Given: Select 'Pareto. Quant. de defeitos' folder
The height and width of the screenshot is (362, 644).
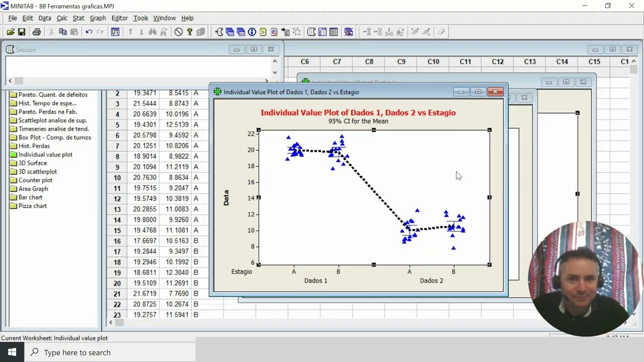Looking at the screenshot, I should point(53,95).
